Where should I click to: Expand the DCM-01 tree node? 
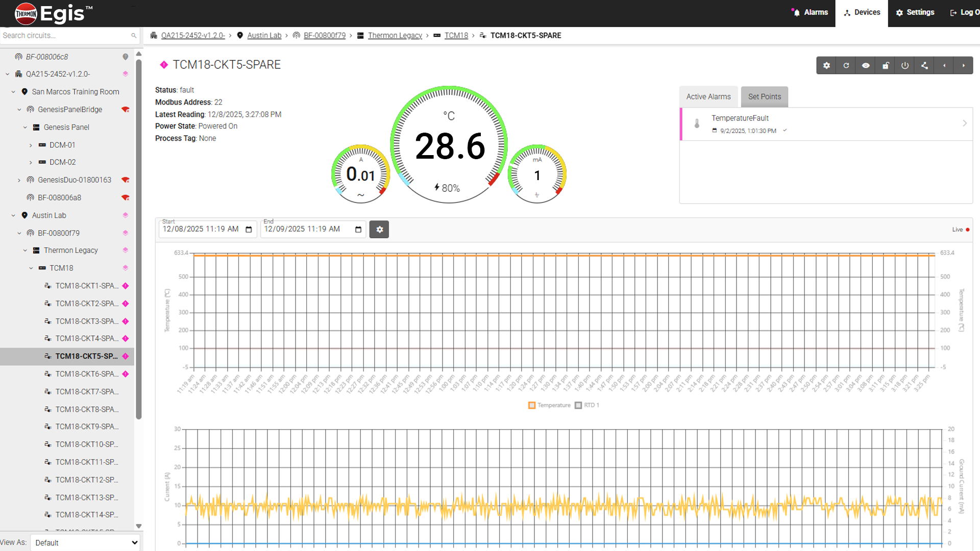[x=31, y=145]
